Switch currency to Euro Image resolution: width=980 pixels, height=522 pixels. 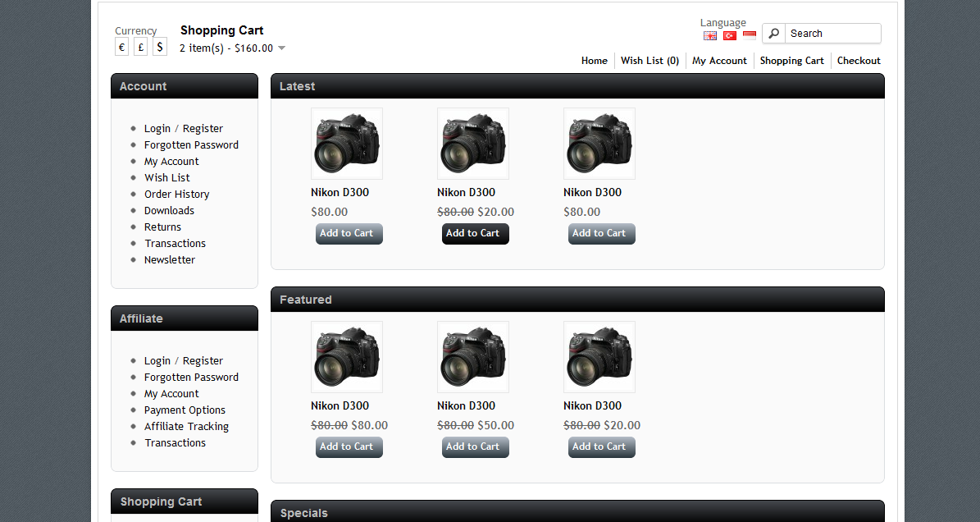click(122, 47)
